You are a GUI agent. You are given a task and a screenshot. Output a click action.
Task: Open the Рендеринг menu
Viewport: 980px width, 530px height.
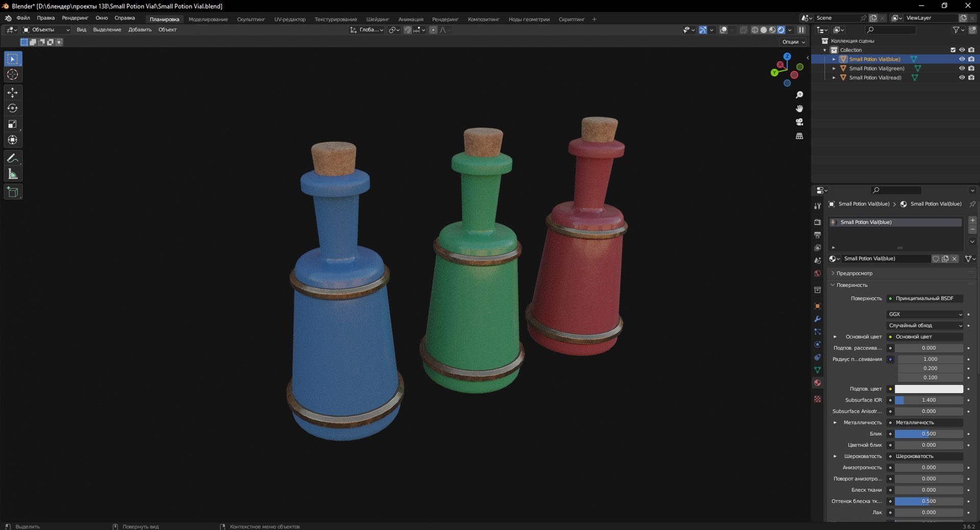point(75,18)
